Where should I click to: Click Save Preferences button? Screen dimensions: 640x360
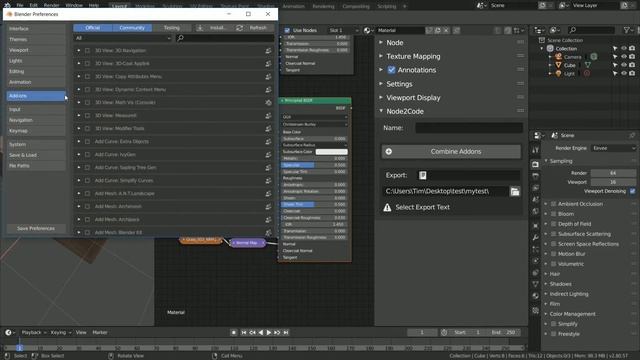(x=36, y=228)
